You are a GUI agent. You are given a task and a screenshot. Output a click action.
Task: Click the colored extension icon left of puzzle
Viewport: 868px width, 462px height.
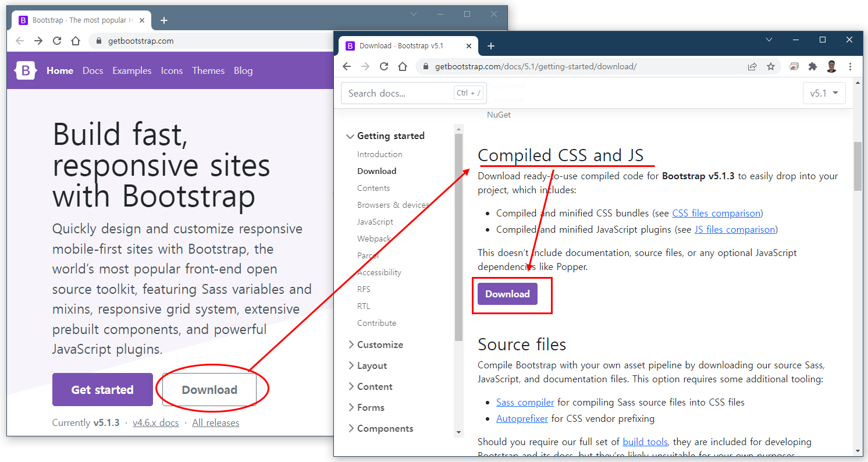tap(794, 66)
